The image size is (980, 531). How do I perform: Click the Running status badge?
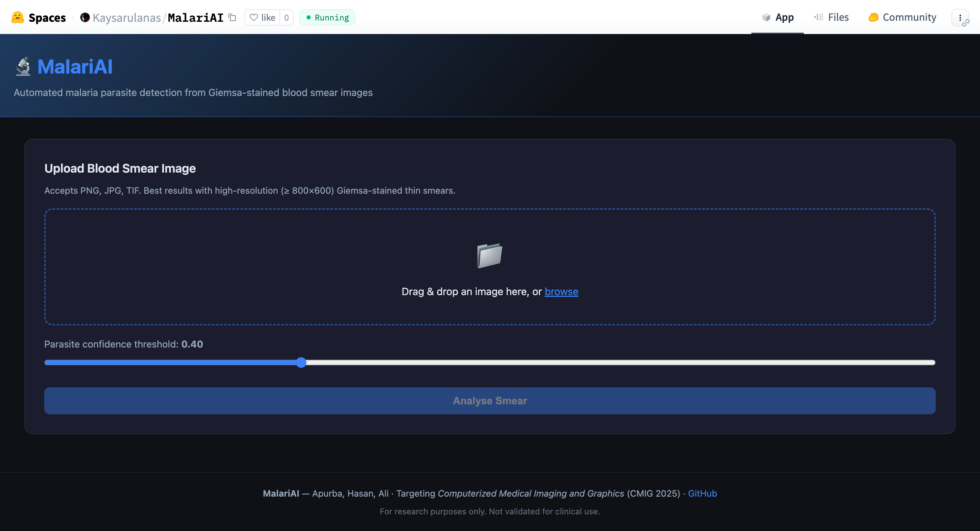(x=327, y=17)
